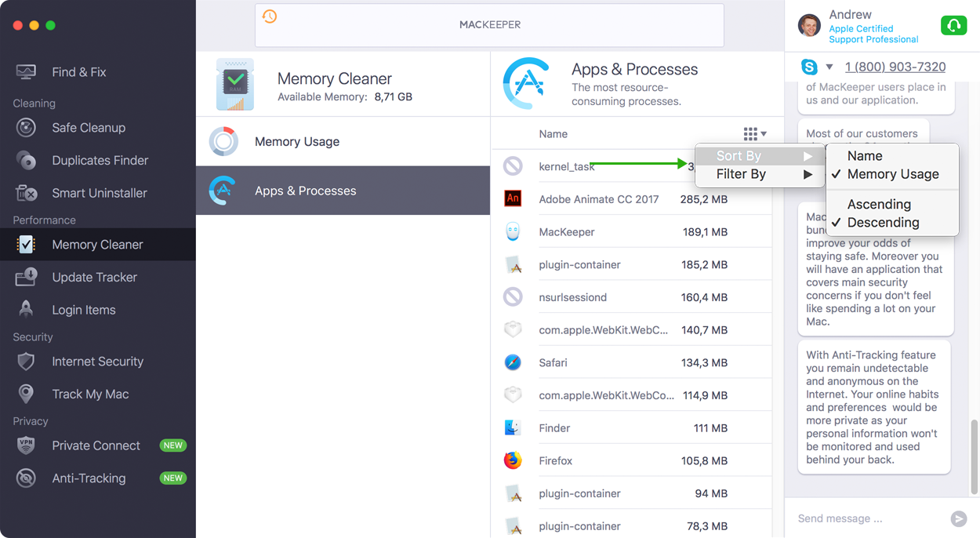Select the com.apple.WebKit 114,9 MB row
Viewport: 980px width, 538px height.
tap(631, 395)
